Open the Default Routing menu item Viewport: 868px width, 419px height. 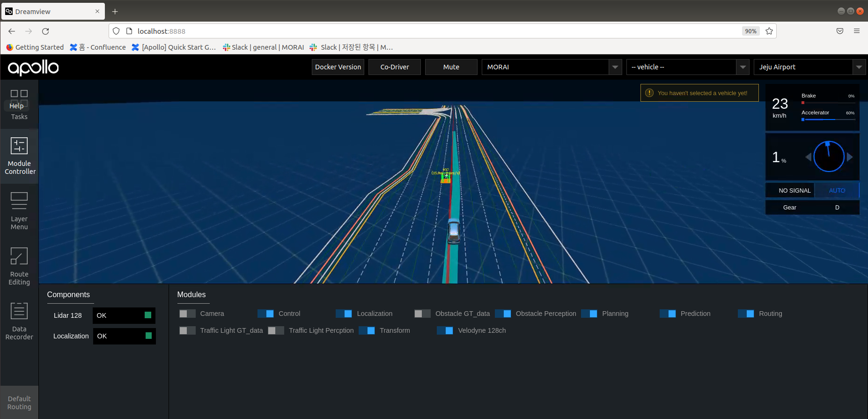[x=19, y=403]
